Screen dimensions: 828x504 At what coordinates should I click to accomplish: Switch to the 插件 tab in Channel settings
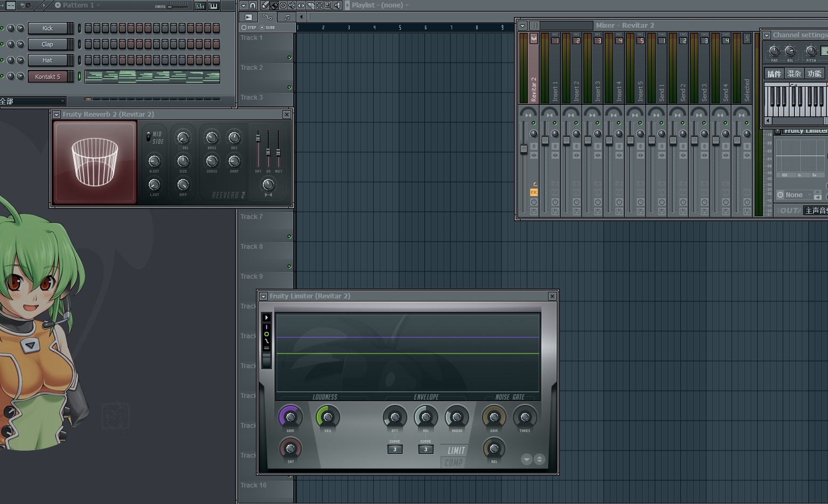[x=774, y=74]
